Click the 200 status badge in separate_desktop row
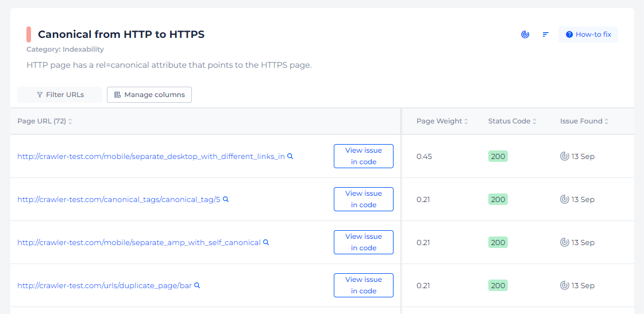Viewport: 644px width, 314px height. (x=498, y=156)
